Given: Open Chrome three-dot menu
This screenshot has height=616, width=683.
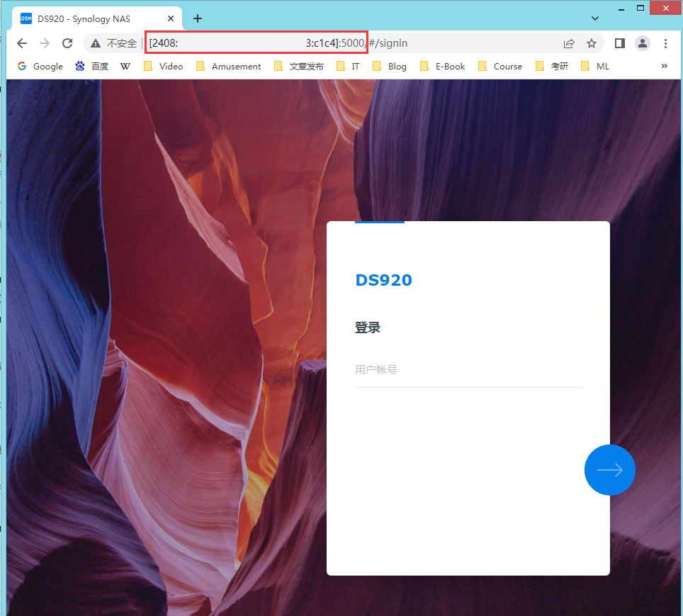Looking at the screenshot, I should point(665,43).
